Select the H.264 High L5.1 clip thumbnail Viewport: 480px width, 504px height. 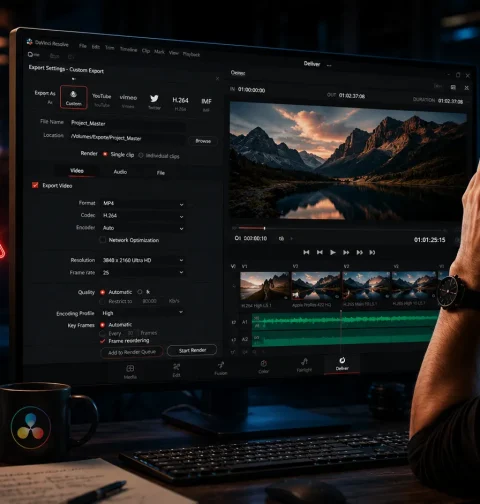[x=265, y=287]
